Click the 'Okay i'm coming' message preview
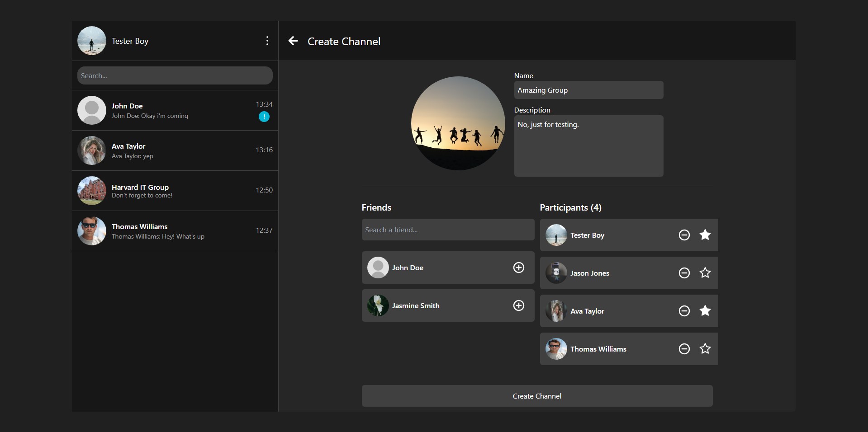The width and height of the screenshot is (868, 432). [150, 116]
